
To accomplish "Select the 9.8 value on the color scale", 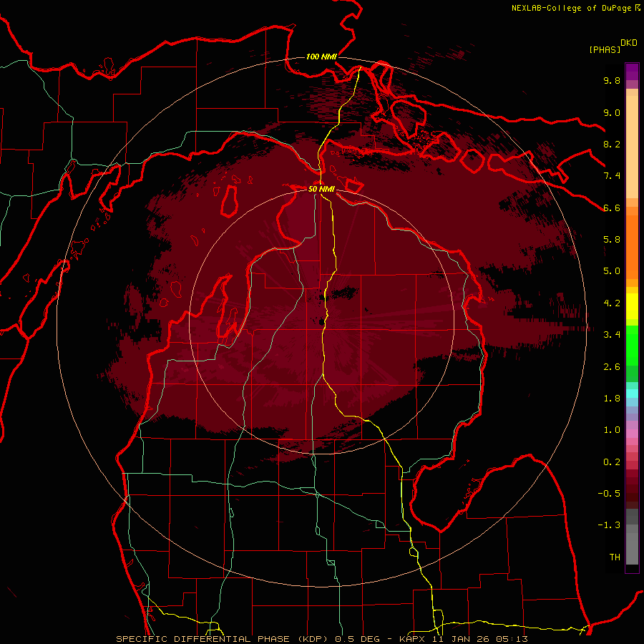I will pyautogui.click(x=612, y=80).
